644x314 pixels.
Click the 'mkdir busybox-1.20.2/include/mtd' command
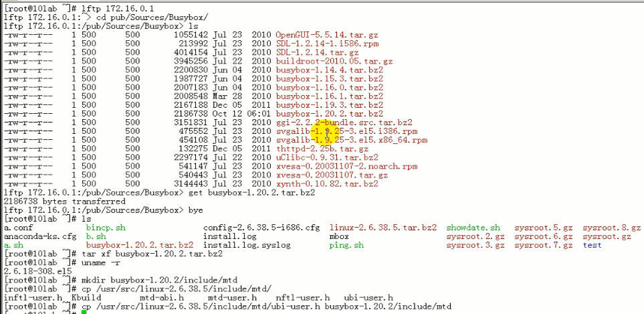pos(159,281)
